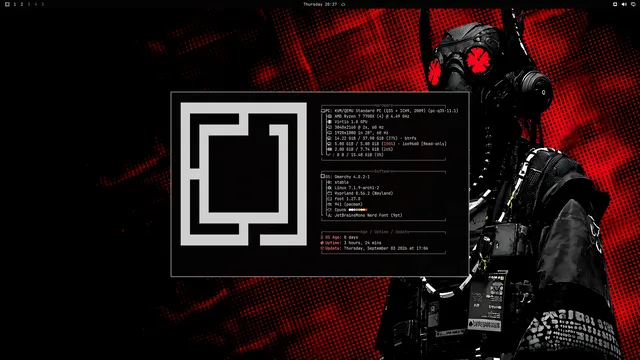Click the Thursday clock in the top bar

point(320,4)
